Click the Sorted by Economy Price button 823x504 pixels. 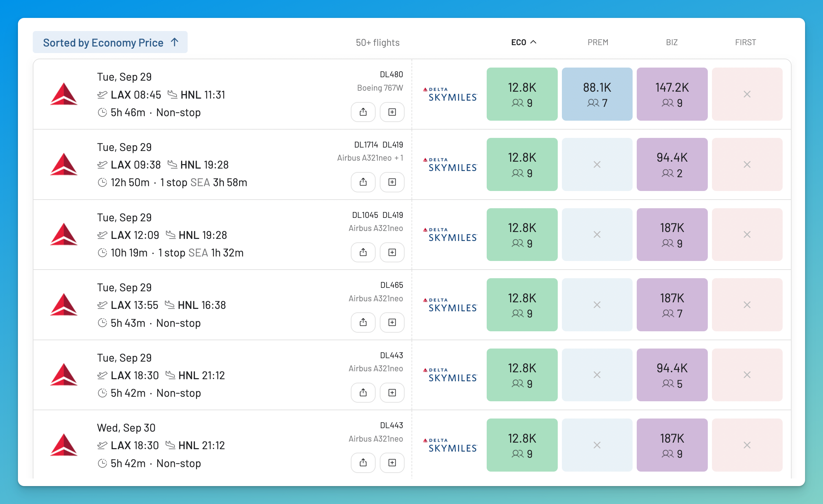click(x=110, y=42)
